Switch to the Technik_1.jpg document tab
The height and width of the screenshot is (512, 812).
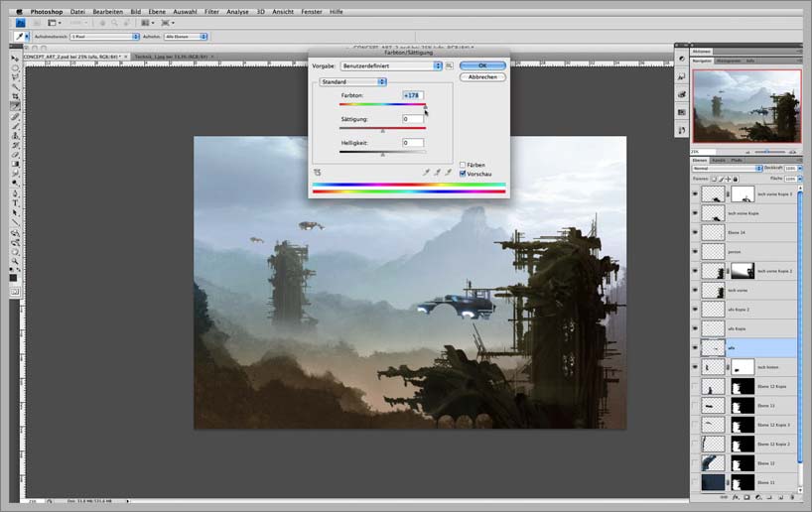pos(171,57)
